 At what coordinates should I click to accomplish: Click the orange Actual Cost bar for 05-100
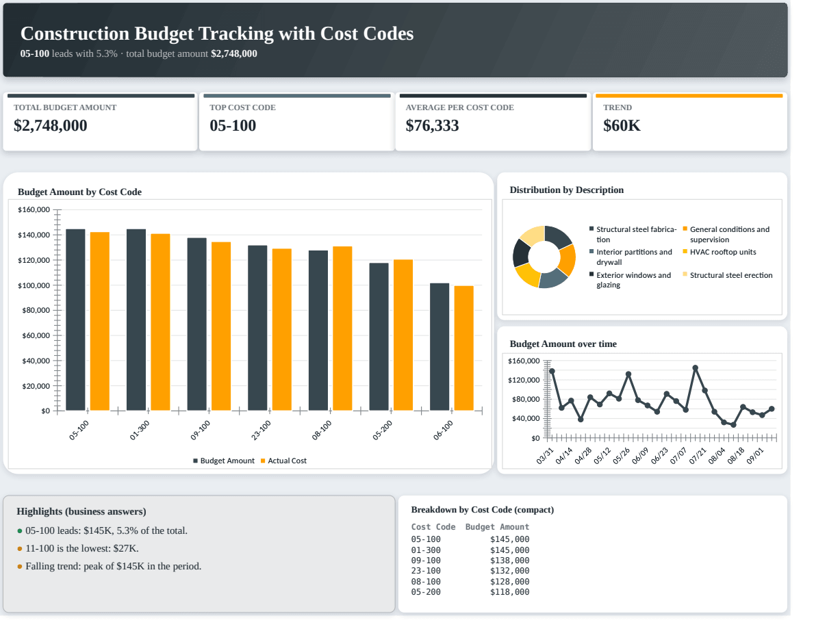pyautogui.click(x=100, y=321)
